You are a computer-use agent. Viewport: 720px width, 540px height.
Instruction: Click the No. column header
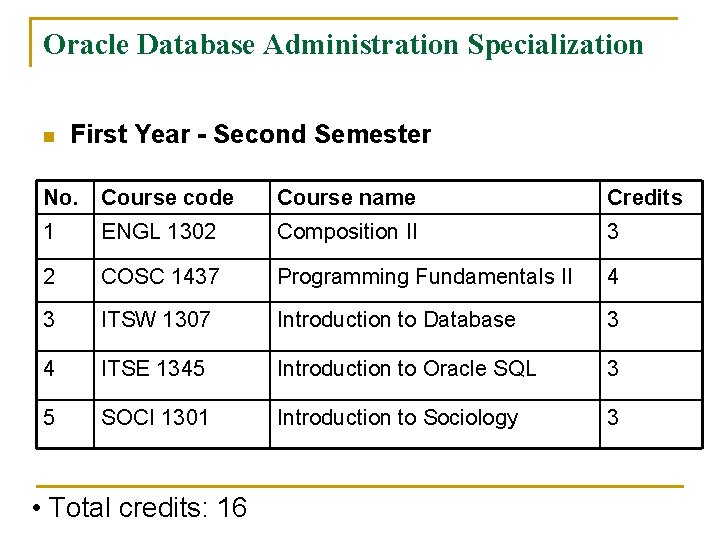pos(60,198)
